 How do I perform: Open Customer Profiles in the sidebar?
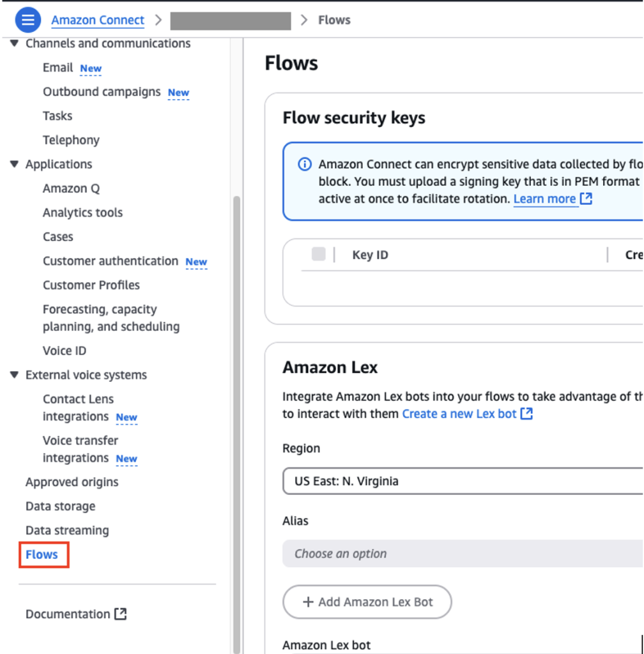[x=91, y=285]
